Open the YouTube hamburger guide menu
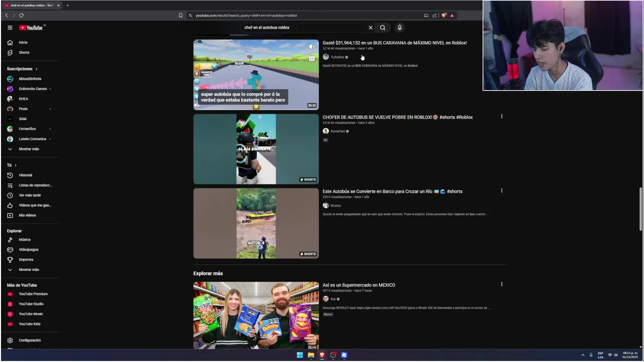 10,28
